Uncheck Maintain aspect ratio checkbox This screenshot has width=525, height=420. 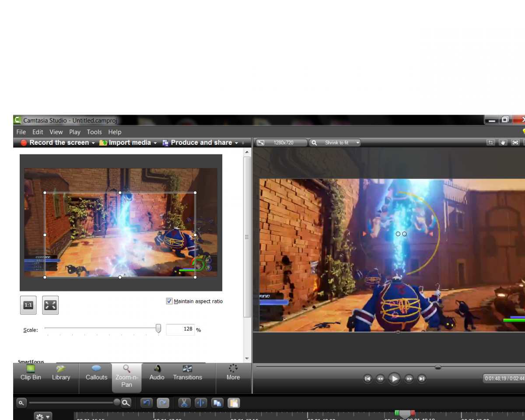(169, 301)
